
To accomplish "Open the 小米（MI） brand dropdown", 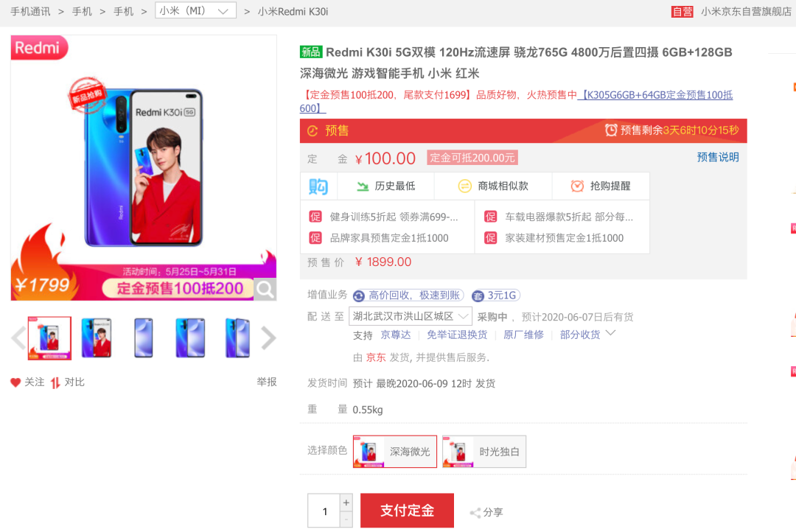I will click(x=195, y=10).
